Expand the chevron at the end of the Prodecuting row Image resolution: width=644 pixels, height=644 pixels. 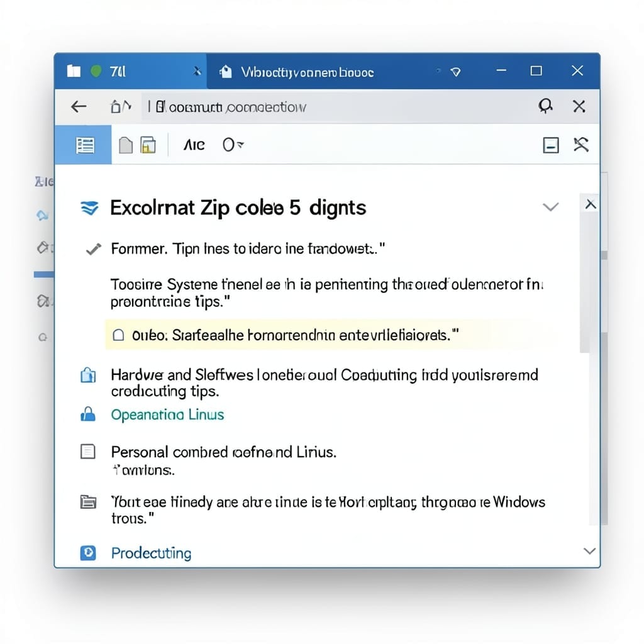pos(589,551)
